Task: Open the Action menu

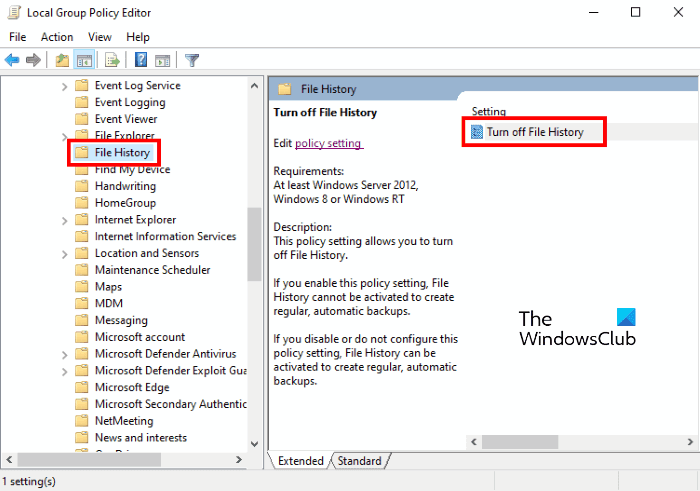Action: (x=57, y=37)
